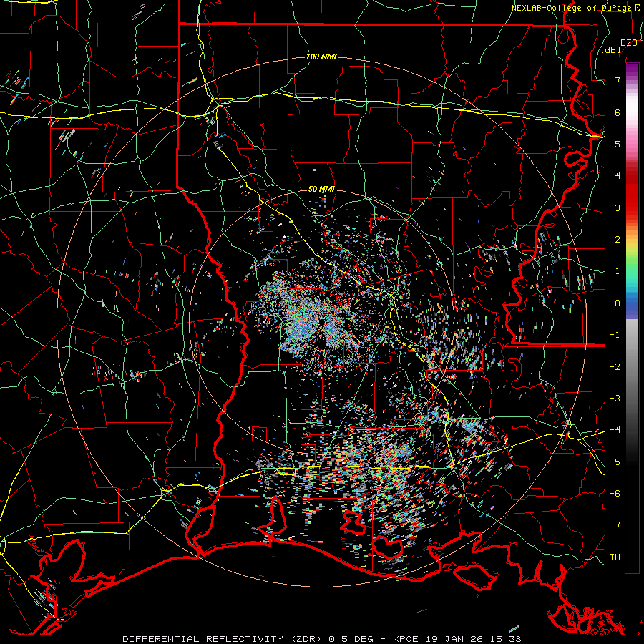Viewport: 644px width, 644px height.
Task: Select the -5 value on the color scale
Action: pos(615,462)
